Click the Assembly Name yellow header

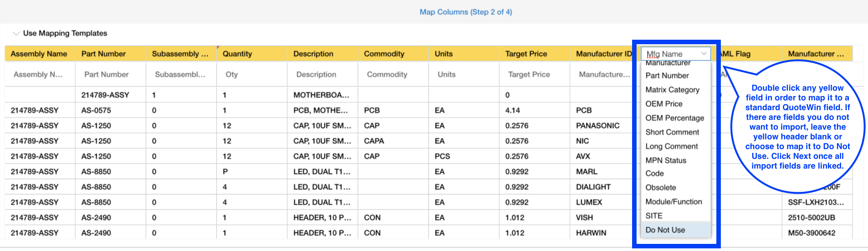[40, 54]
